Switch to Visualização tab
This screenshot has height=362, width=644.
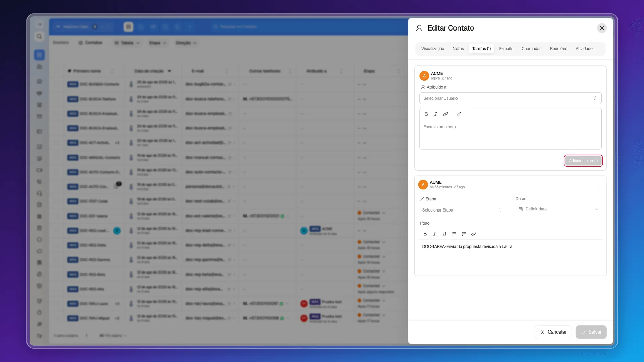tap(433, 49)
